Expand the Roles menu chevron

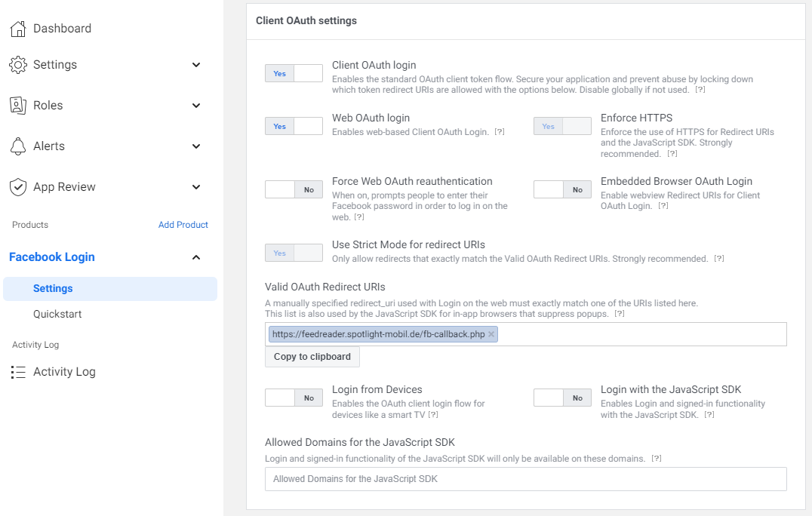click(196, 106)
